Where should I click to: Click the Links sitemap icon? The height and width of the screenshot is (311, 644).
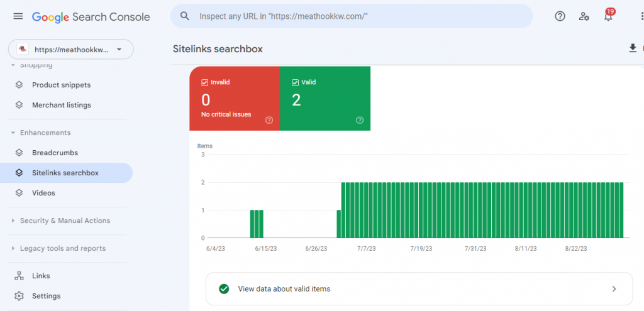[19, 276]
